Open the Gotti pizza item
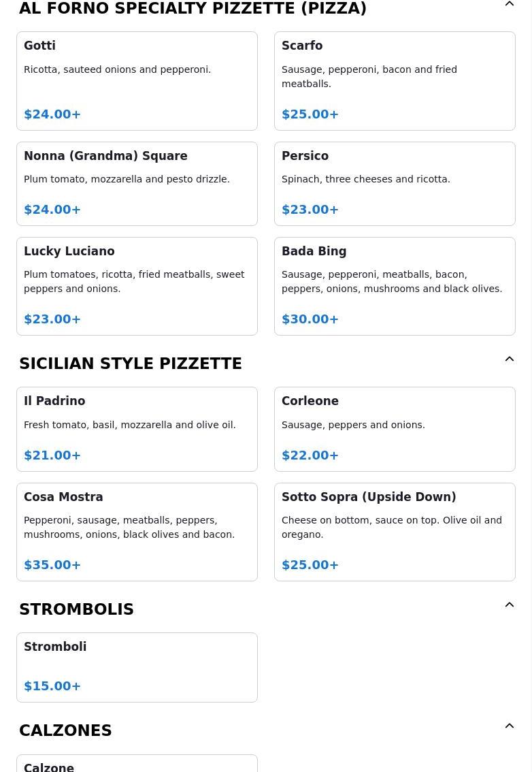This screenshot has width=532, height=772. [137, 80]
